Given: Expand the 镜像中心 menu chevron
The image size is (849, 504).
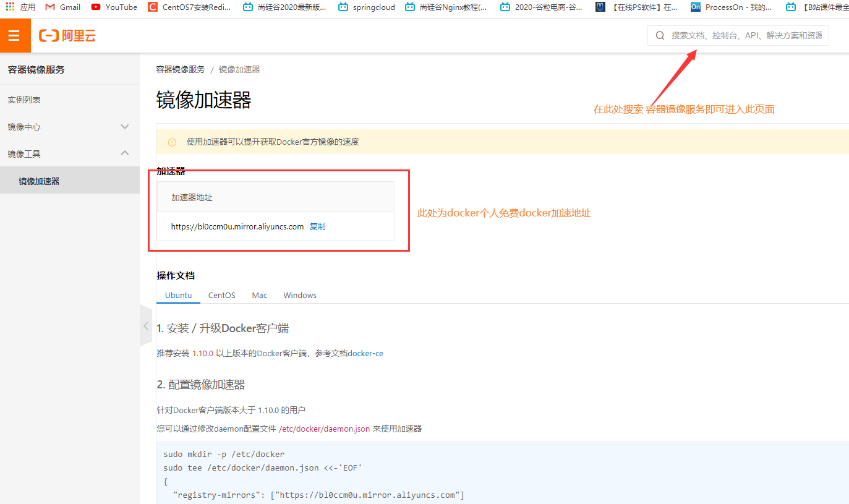Looking at the screenshot, I should pos(124,127).
